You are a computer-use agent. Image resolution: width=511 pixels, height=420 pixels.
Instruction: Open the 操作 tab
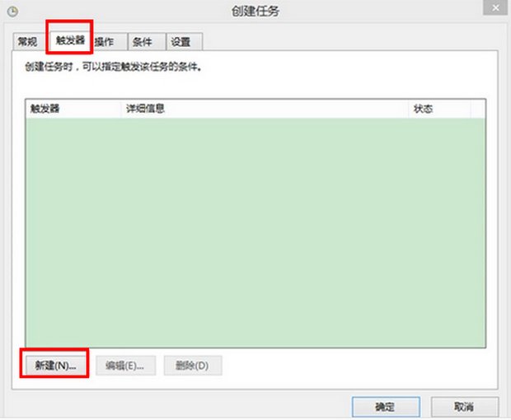(x=109, y=42)
